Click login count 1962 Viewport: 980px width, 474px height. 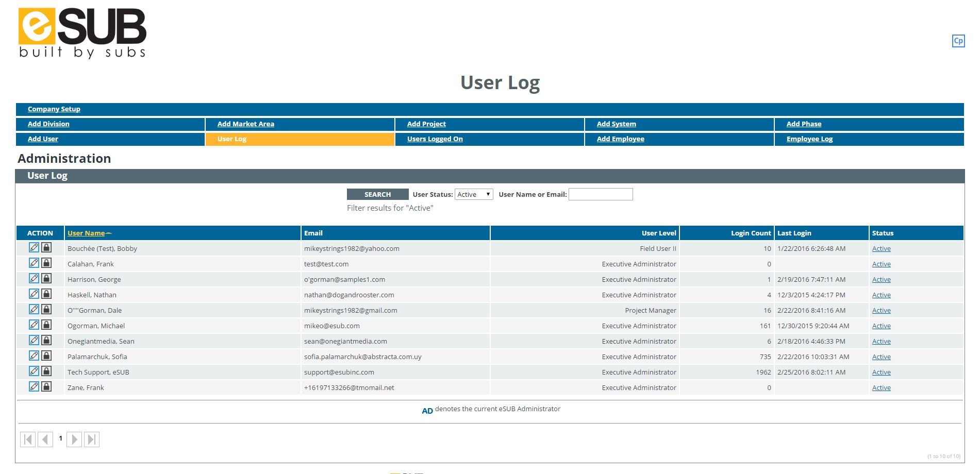click(763, 372)
